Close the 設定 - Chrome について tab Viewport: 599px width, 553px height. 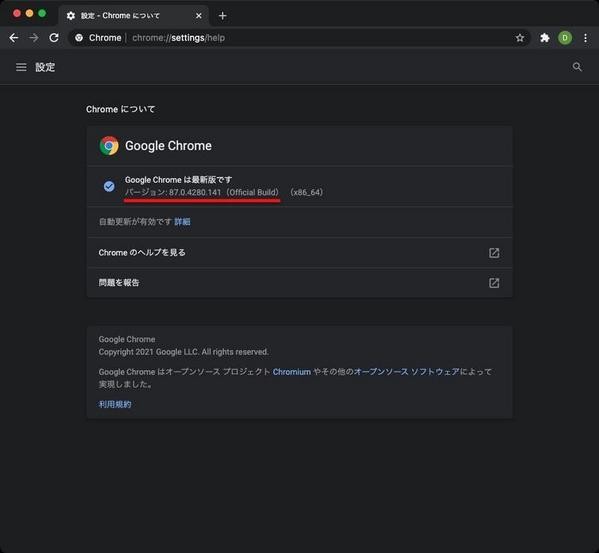pos(199,16)
